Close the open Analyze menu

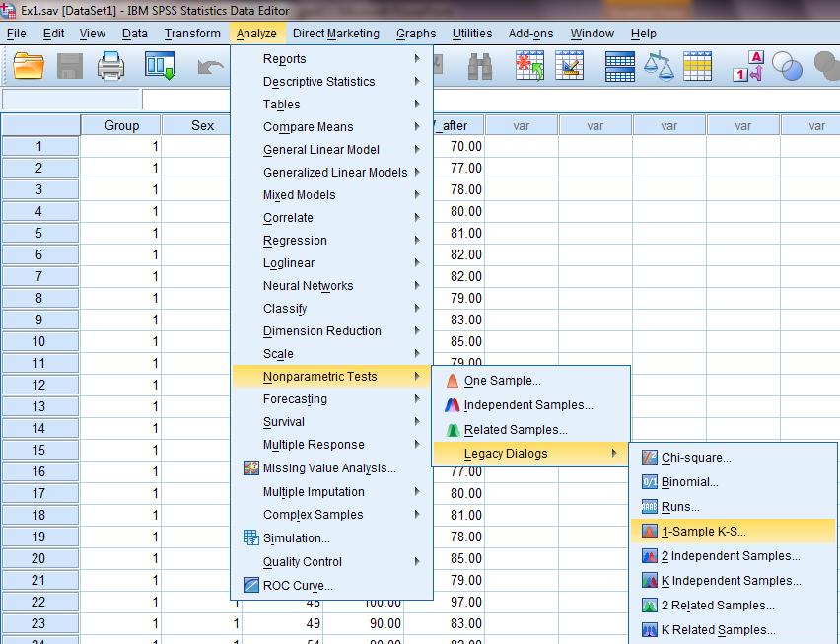[x=256, y=34]
